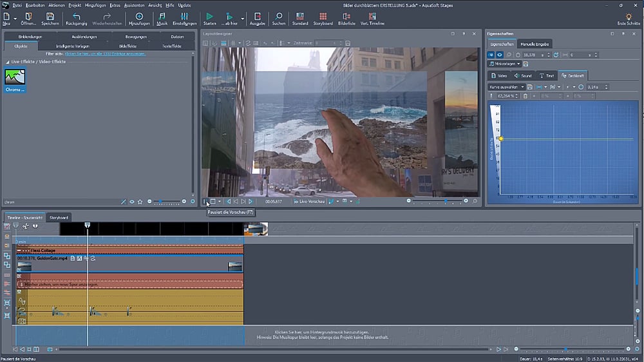Click the Starten play icon

point(209,16)
